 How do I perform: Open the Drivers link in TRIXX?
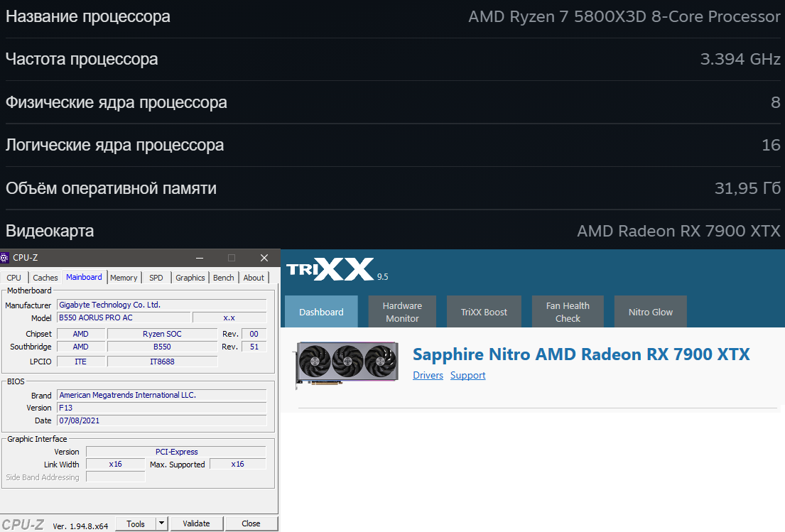428,375
